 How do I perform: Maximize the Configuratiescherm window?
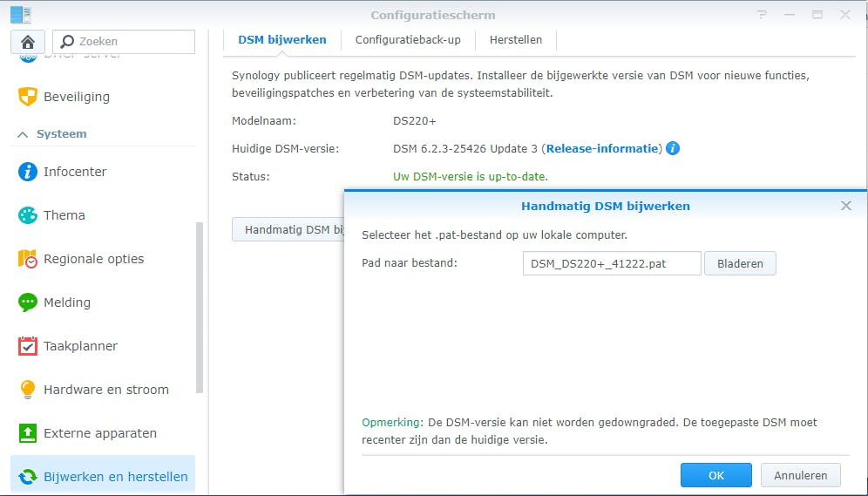pyautogui.click(x=817, y=15)
